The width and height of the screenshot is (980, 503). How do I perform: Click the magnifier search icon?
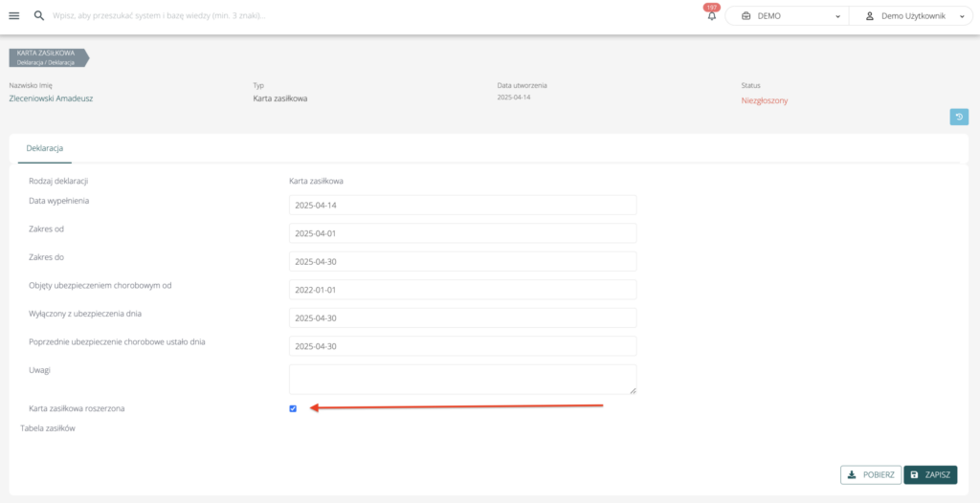[39, 16]
